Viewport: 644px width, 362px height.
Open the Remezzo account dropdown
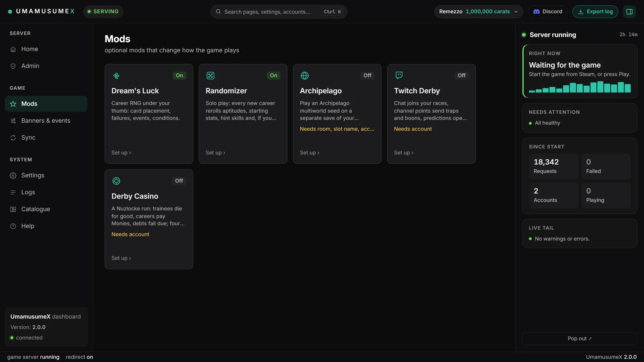click(479, 12)
